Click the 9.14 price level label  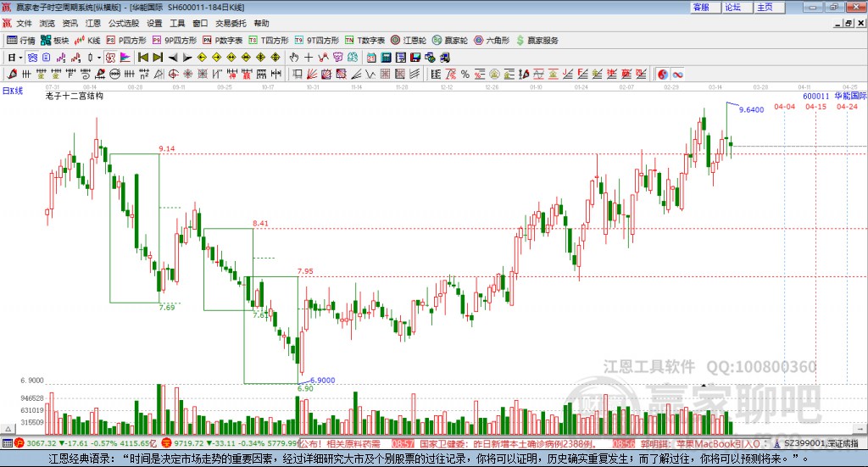point(167,148)
